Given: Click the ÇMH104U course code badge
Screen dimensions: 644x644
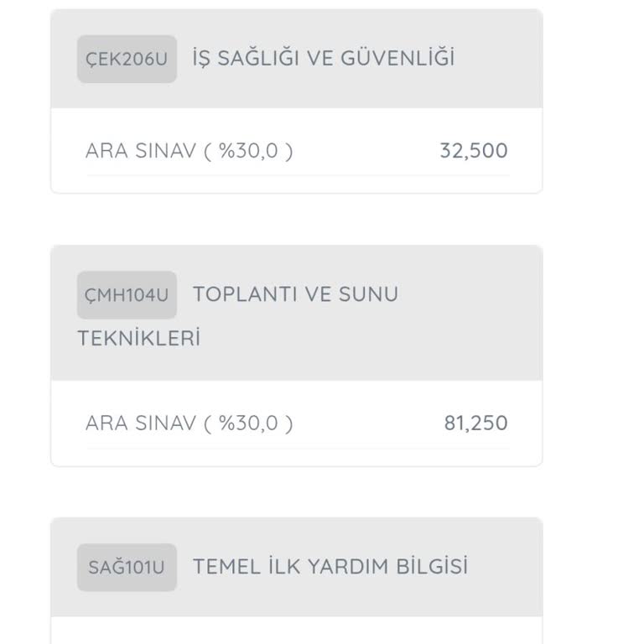Looking at the screenshot, I should click(127, 295).
